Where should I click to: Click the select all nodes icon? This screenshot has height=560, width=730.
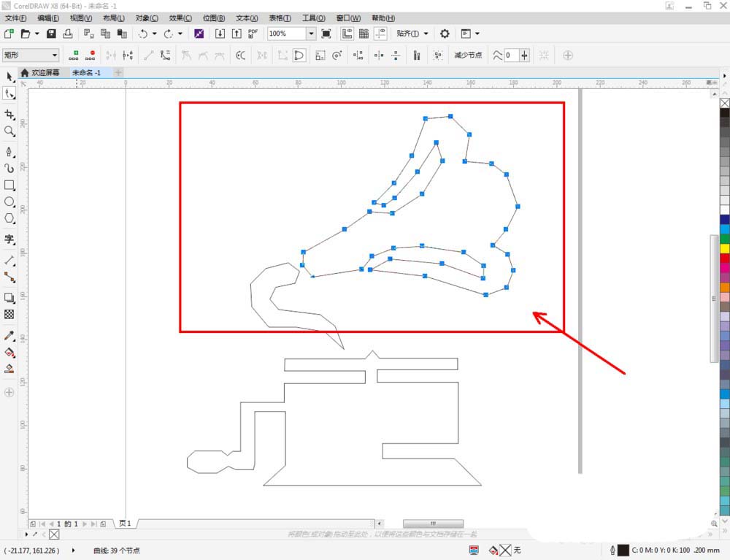437,55
